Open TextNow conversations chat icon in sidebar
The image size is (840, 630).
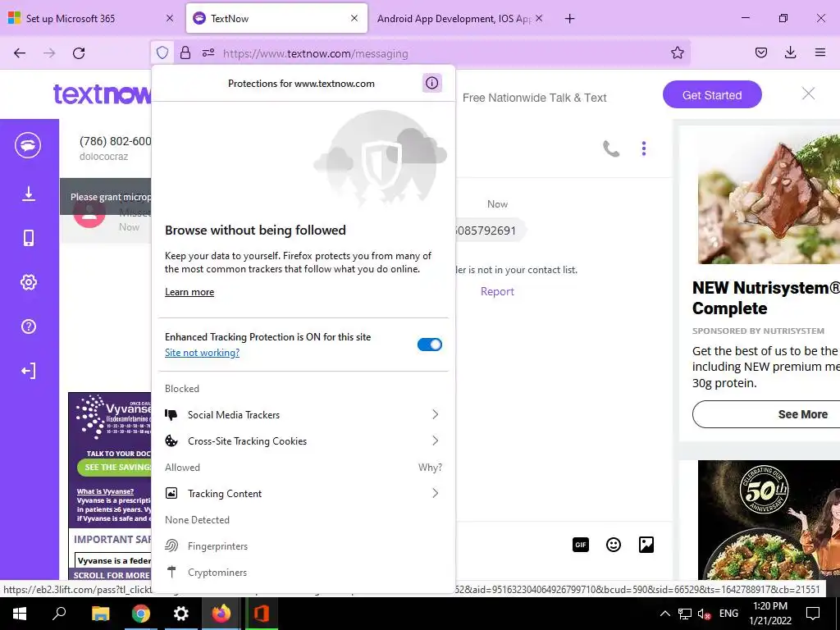click(x=28, y=145)
